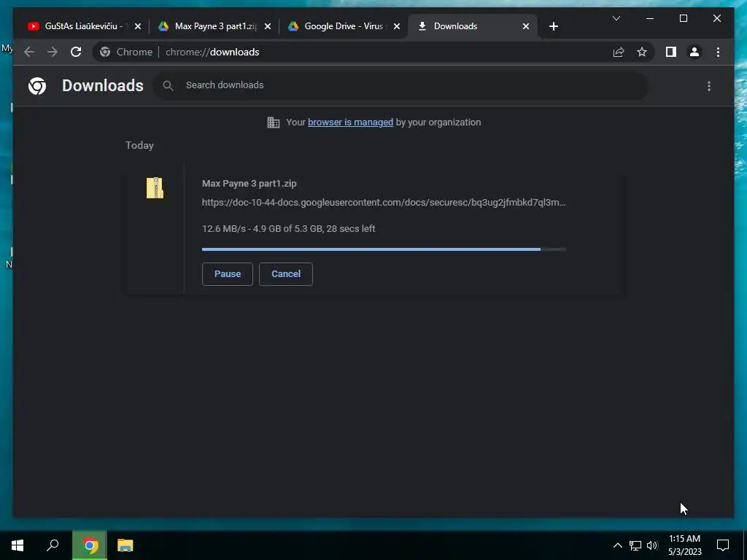Click the managed organization building icon

[x=274, y=122]
